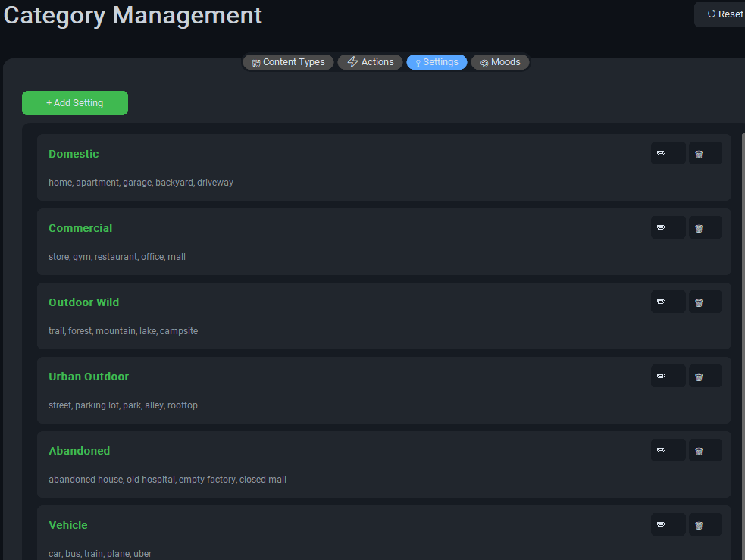This screenshot has width=745, height=560.
Task: Click text 'abandoned house, old hospital, empty factory'
Action: coord(142,480)
